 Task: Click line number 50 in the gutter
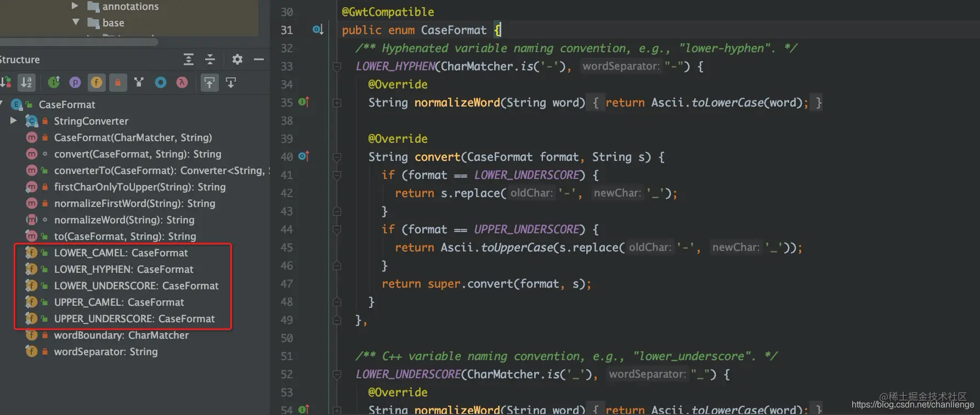pos(287,338)
